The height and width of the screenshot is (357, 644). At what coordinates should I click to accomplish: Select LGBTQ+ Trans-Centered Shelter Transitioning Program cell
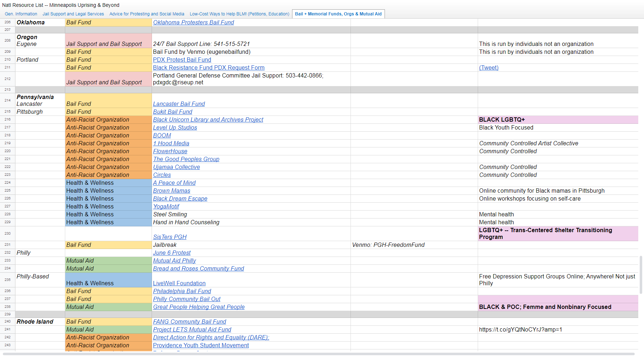point(558,234)
